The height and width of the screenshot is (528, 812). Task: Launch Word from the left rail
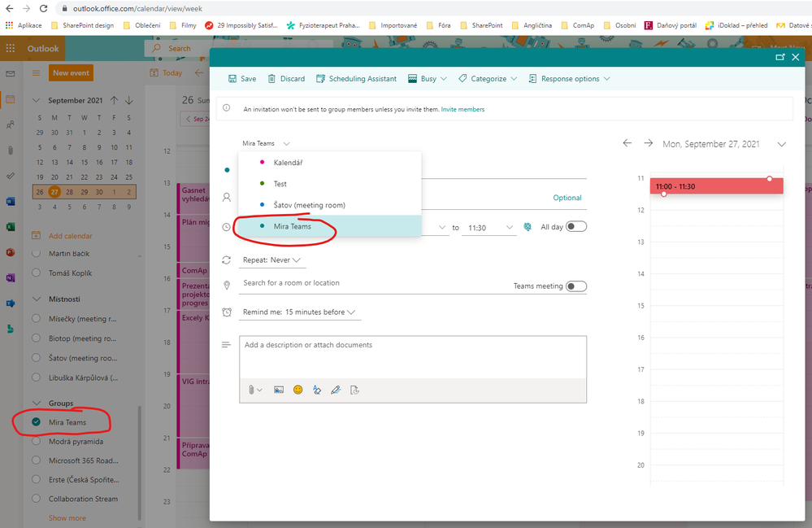click(11, 201)
